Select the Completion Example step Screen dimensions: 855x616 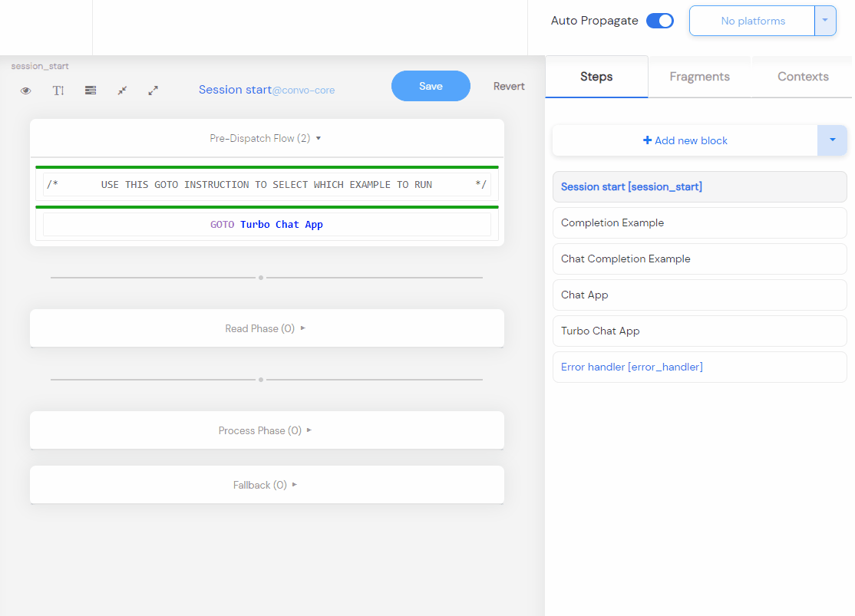(x=700, y=223)
